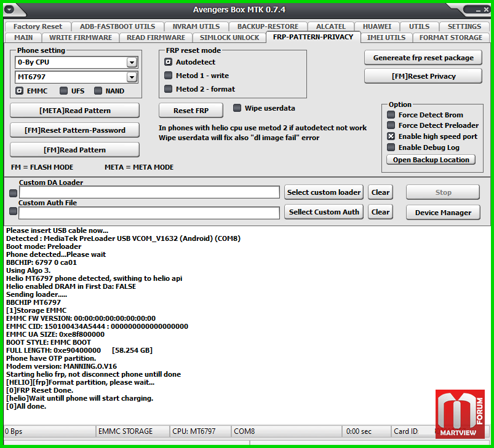Open Device Manager
Image resolution: width=494 pixels, height=448 pixels.
(x=443, y=213)
